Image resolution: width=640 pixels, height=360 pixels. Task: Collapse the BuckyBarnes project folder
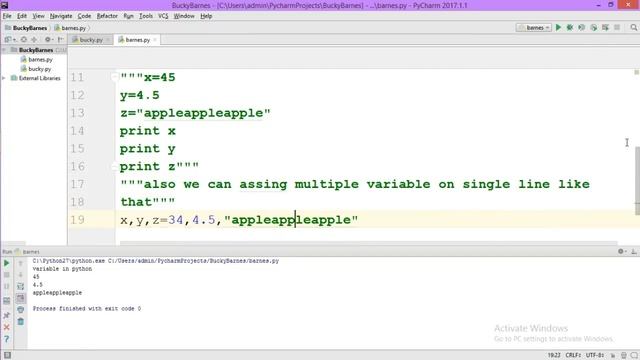pos(4,50)
